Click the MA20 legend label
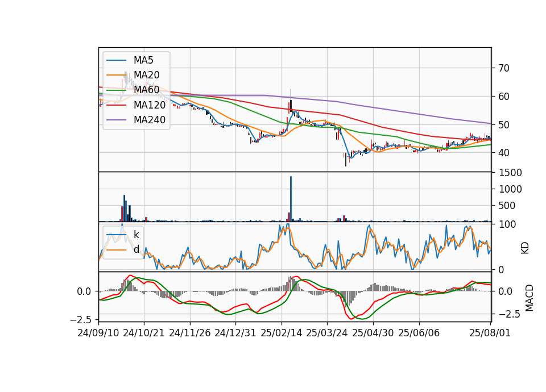Image resolution: width=546 pixels, height=392 pixels. (x=146, y=75)
